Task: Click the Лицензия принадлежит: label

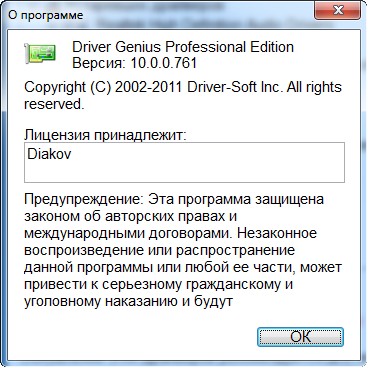Action: click(105, 135)
